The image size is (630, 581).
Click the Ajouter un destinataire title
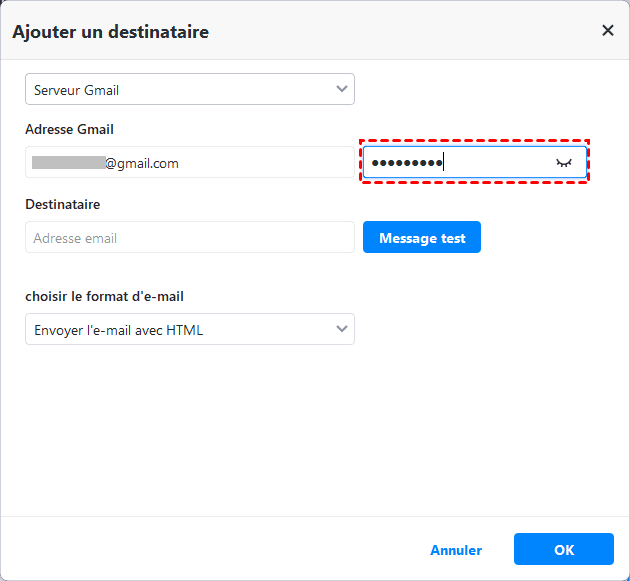point(110,32)
